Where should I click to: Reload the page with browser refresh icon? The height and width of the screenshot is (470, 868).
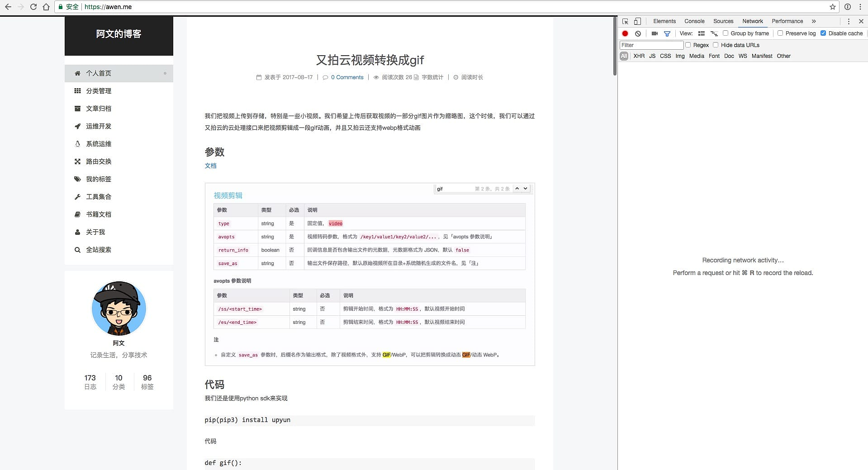pos(33,7)
